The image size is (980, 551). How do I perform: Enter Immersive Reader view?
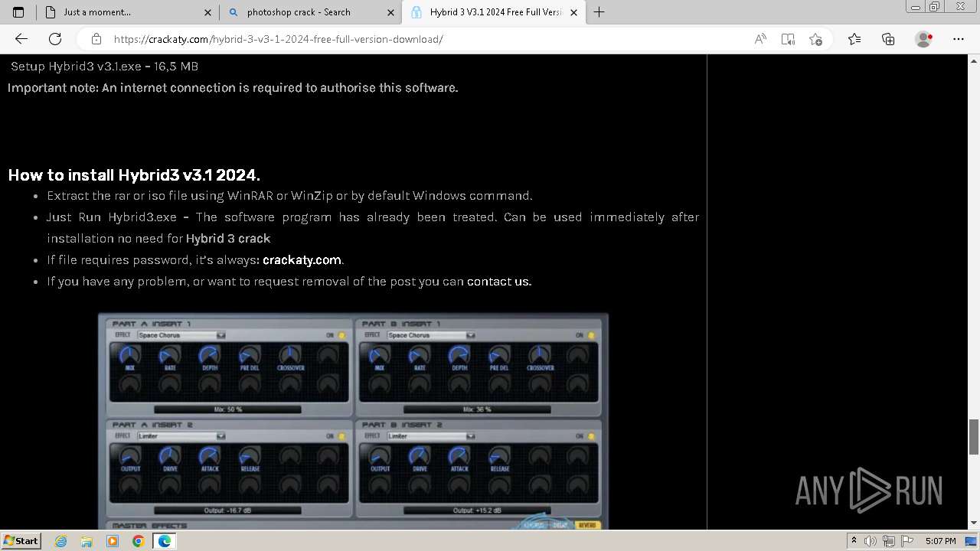click(x=788, y=39)
